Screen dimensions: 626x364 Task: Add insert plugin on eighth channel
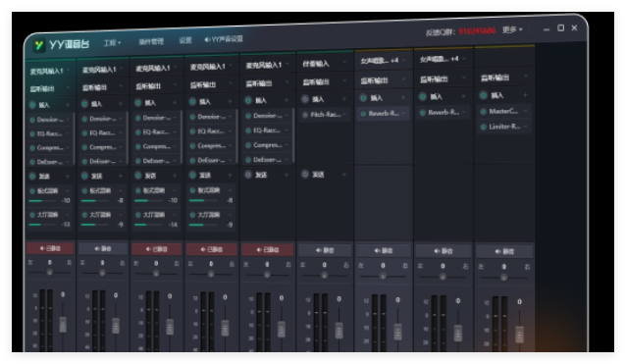click(463, 96)
